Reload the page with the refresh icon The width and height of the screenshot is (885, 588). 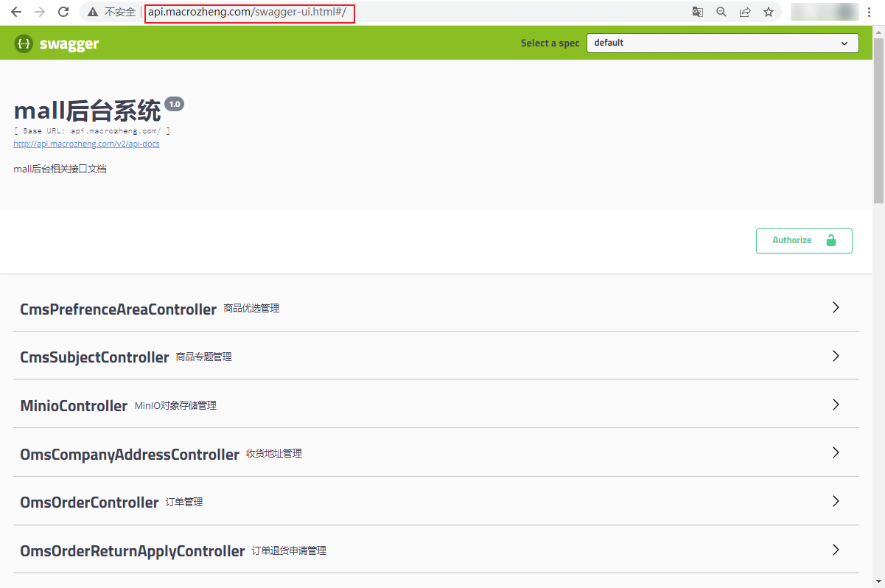[63, 12]
